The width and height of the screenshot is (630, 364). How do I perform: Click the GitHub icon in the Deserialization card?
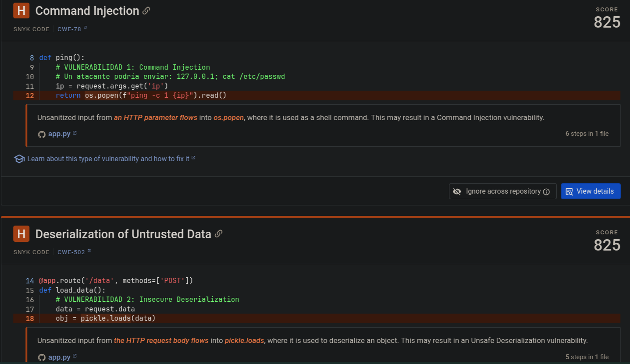[42, 357]
